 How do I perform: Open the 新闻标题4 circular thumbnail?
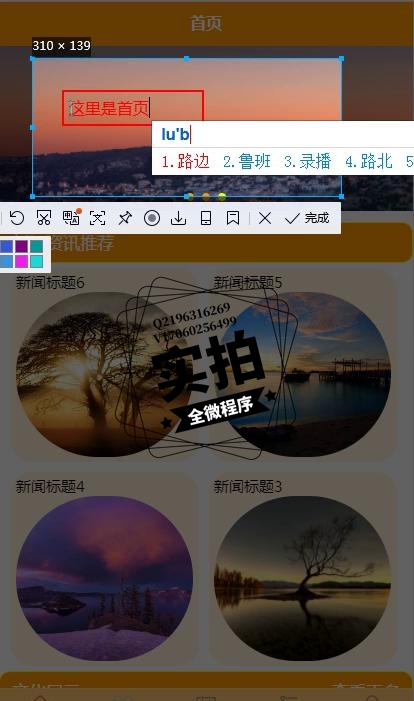click(105, 578)
